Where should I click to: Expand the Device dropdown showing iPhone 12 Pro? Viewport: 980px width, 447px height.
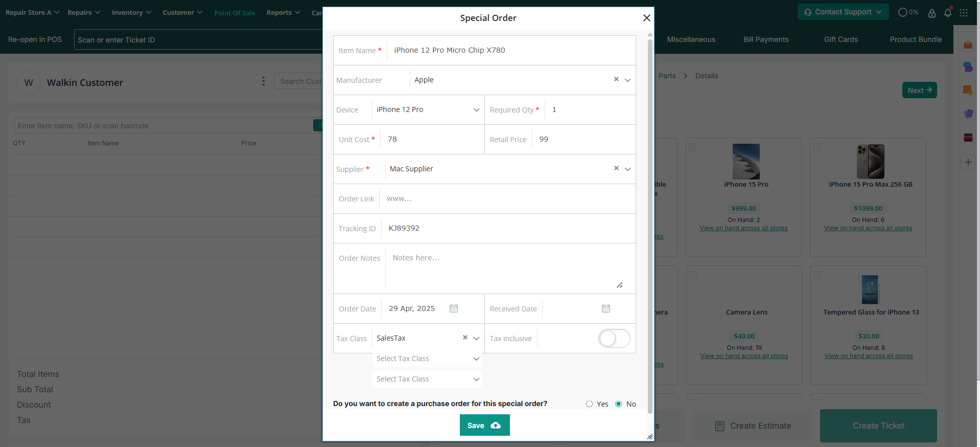pos(476,109)
